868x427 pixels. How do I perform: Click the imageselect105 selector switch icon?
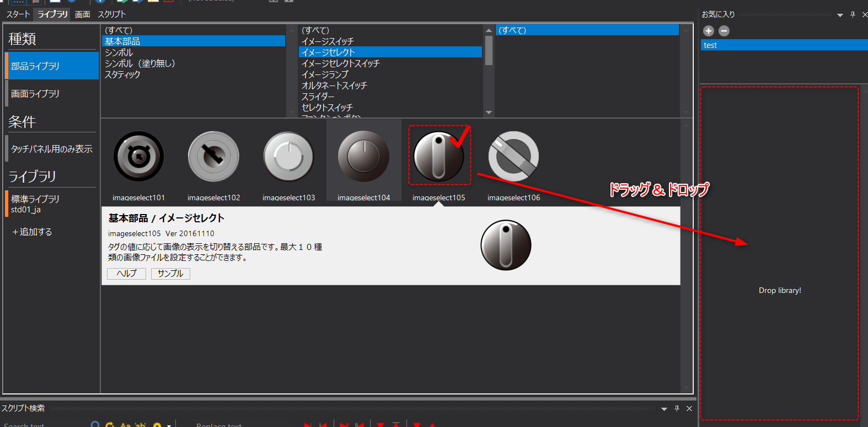point(438,157)
